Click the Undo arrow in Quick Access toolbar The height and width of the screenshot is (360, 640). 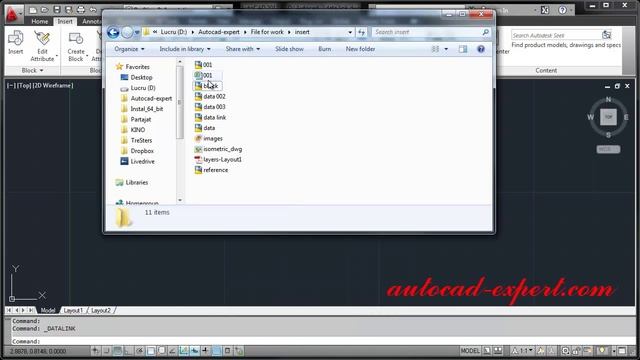(x=93, y=9)
